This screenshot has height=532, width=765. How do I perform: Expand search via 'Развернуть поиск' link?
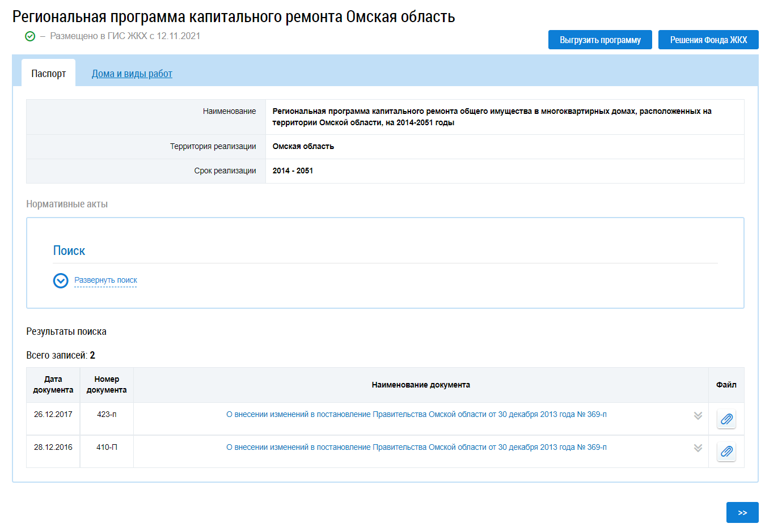pos(105,280)
